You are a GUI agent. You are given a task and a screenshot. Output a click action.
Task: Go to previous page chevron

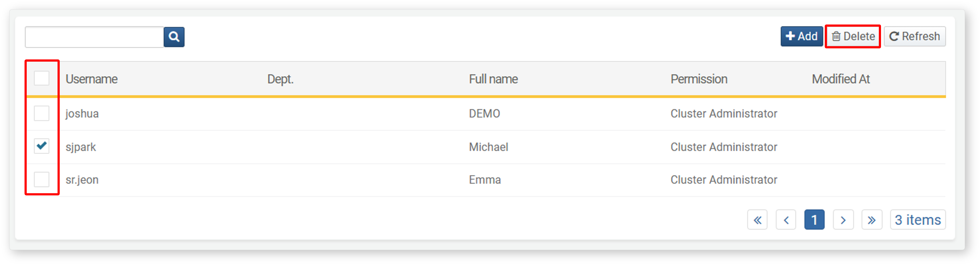(786, 220)
